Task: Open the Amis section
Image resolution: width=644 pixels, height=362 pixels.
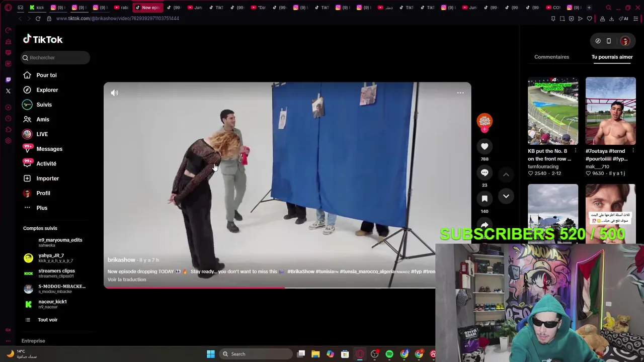Action: coord(36,119)
